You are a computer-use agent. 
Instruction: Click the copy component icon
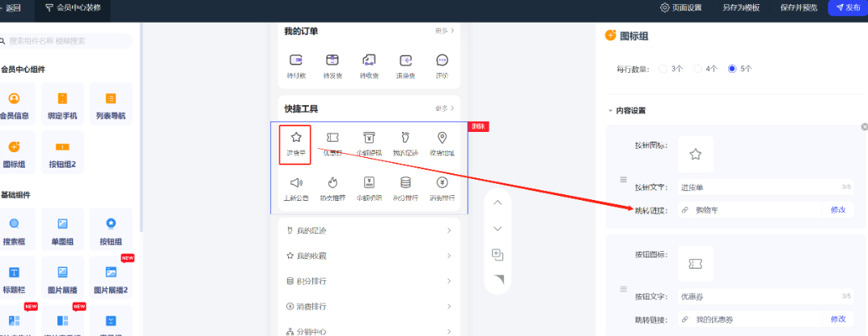[498, 255]
